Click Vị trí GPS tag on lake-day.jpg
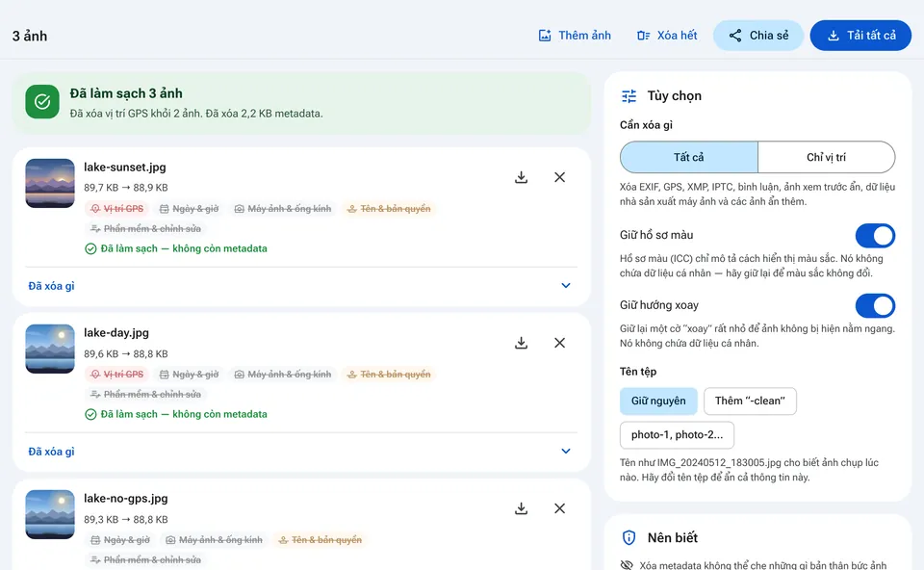Image resolution: width=924 pixels, height=570 pixels. (x=117, y=375)
